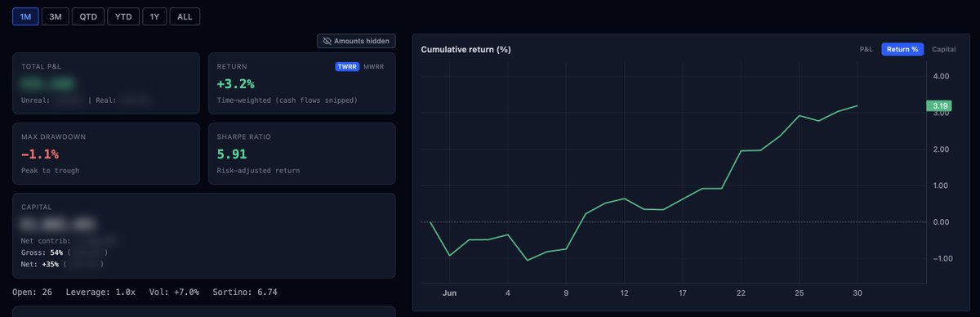The height and width of the screenshot is (317, 980).
Task: Click the 22 date label on chart axis
Action: pos(741,293)
